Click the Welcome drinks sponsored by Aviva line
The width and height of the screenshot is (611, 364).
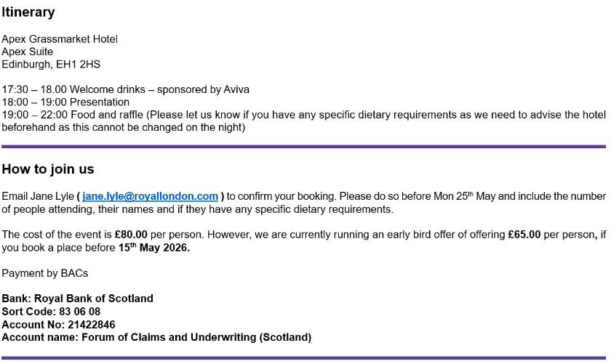[x=125, y=90]
